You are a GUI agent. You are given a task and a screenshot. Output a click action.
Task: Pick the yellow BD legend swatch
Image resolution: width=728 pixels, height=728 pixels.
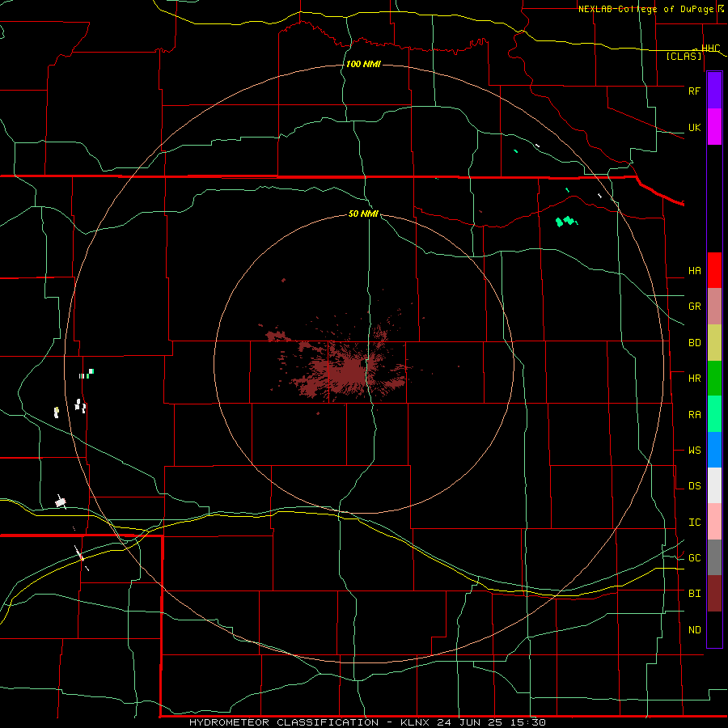click(x=714, y=343)
